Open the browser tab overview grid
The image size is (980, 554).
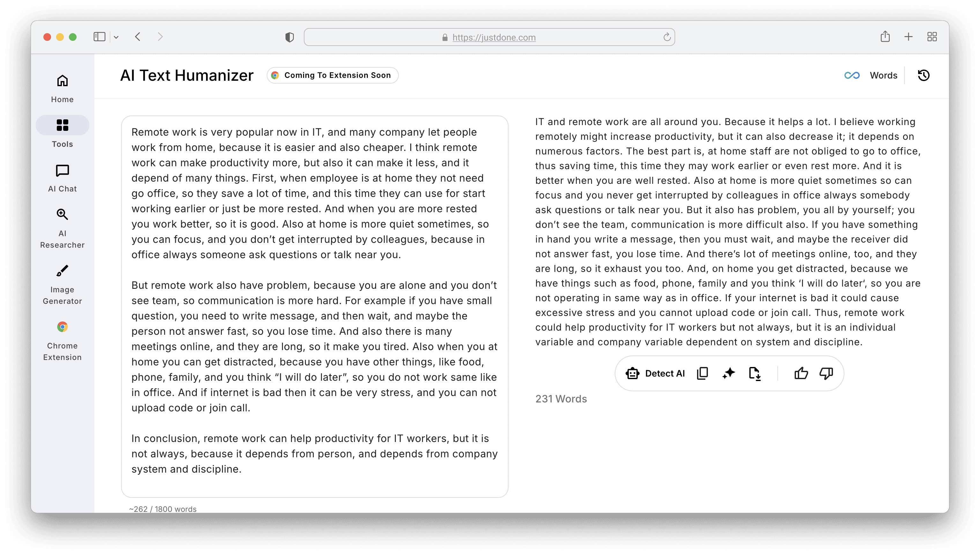coord(932,37)
